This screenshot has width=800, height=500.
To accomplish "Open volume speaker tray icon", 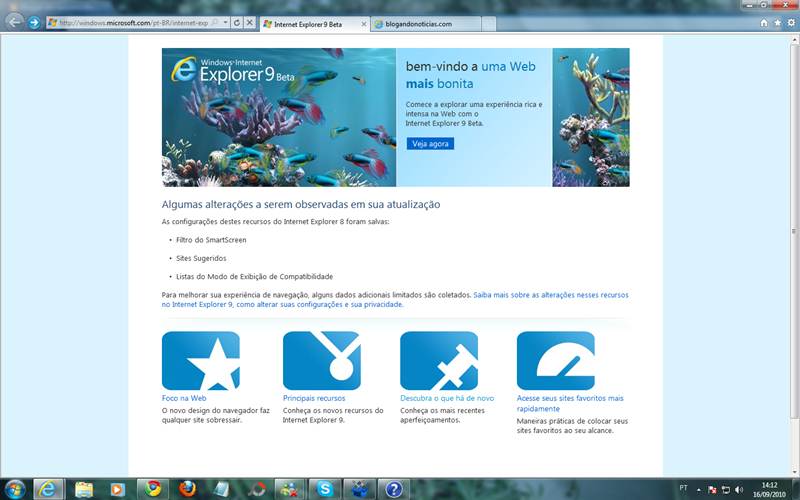I will coord(739,490).
